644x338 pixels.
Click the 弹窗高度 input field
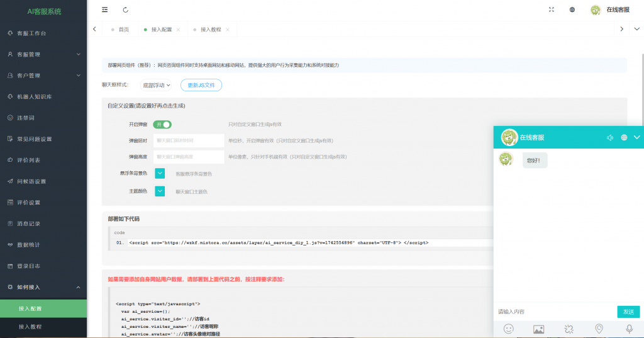click(189, 157)
